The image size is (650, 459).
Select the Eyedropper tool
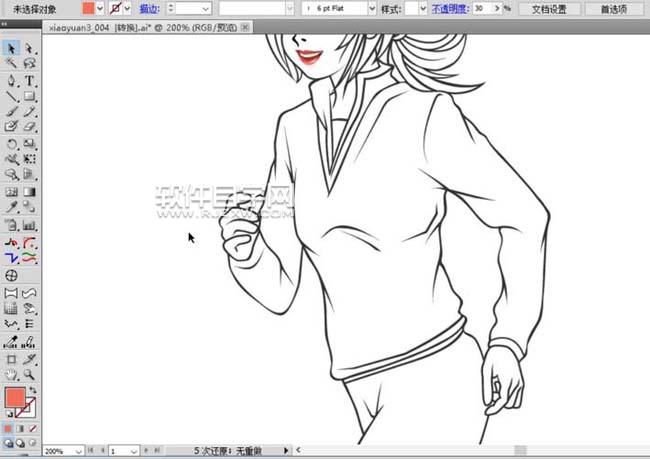pos(11,206)
